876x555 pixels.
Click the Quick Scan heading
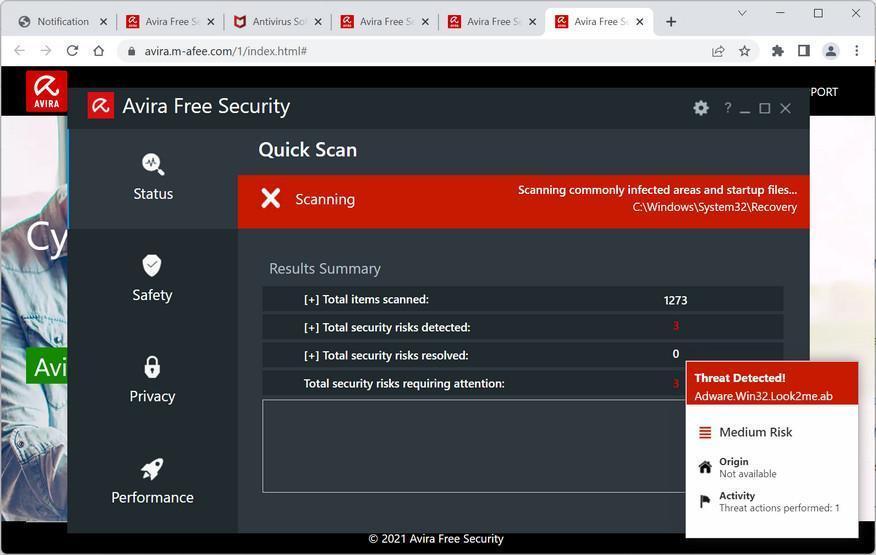pyautogui.click(x=307, y=150)
